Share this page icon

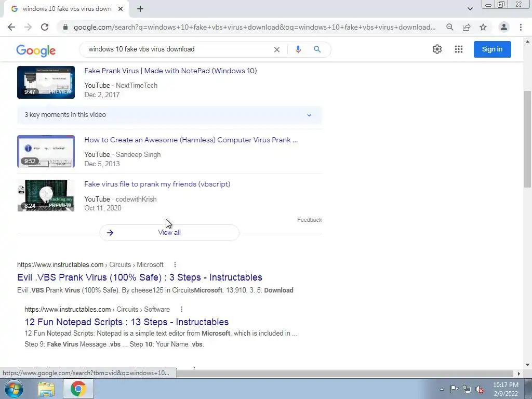point(467,27)
